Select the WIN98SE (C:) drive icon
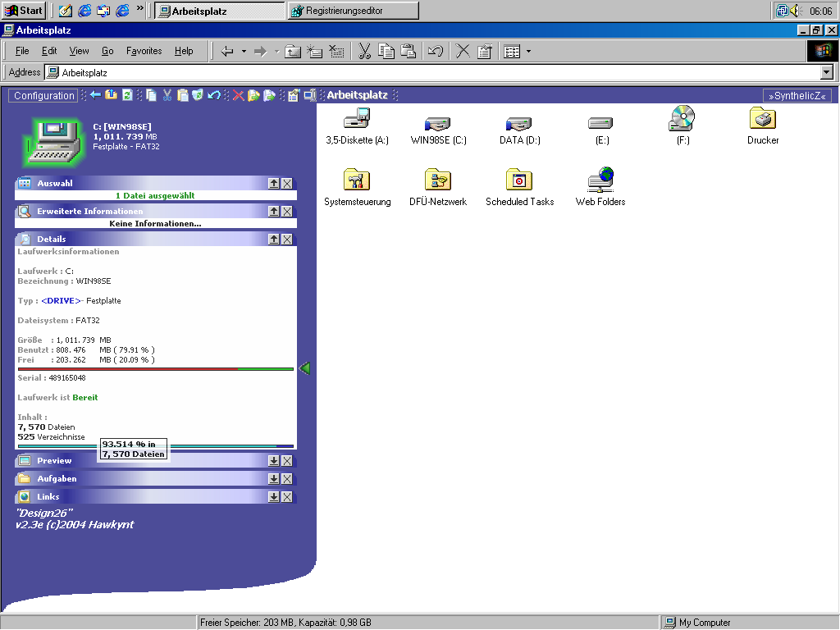Screen dimensions: 840x630 tap(438, 123)
